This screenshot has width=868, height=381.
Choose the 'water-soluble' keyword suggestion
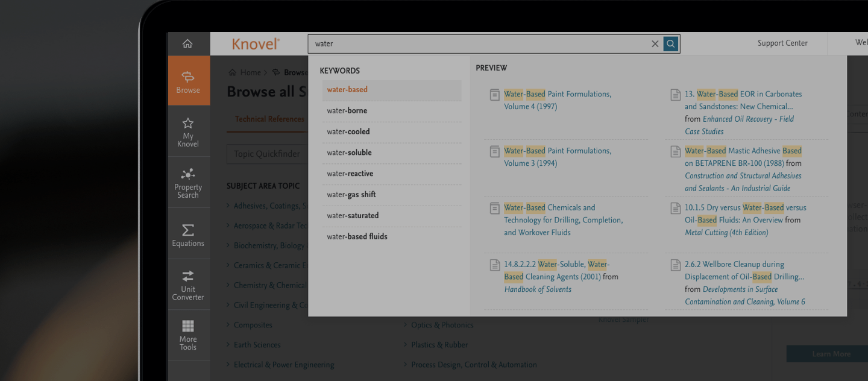coord(392,153)
